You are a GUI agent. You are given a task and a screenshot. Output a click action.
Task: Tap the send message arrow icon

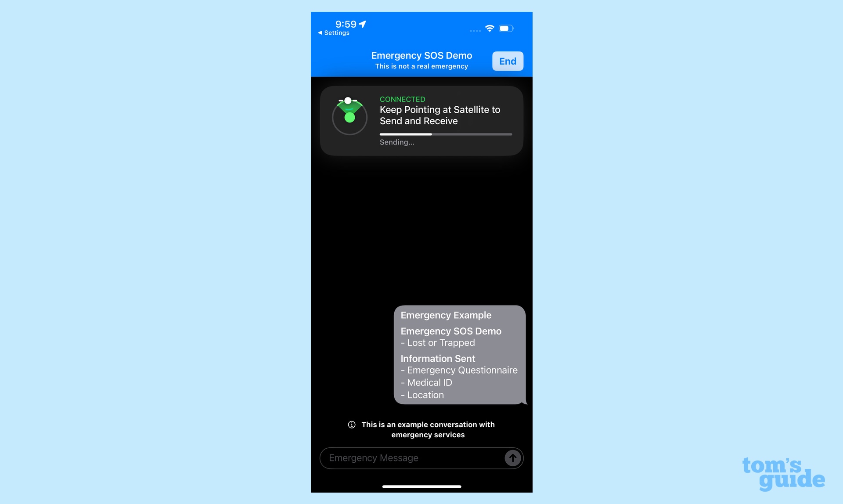click(512, 458)
